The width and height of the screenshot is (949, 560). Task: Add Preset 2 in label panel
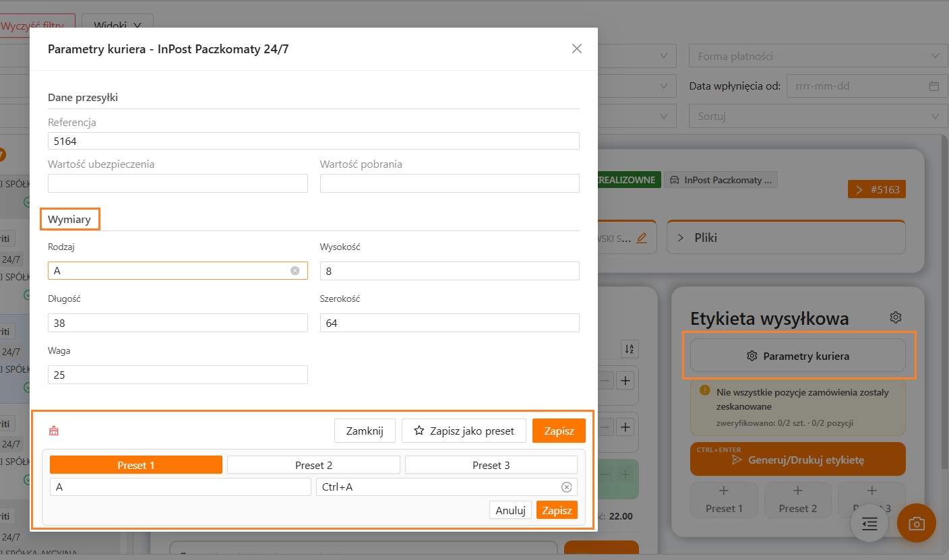click(x=797, y=501)
